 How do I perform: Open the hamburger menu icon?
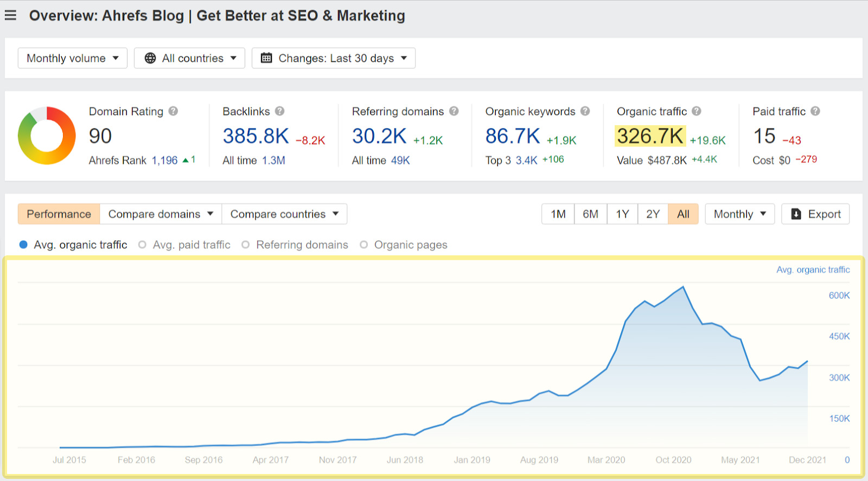coord(10,15)
